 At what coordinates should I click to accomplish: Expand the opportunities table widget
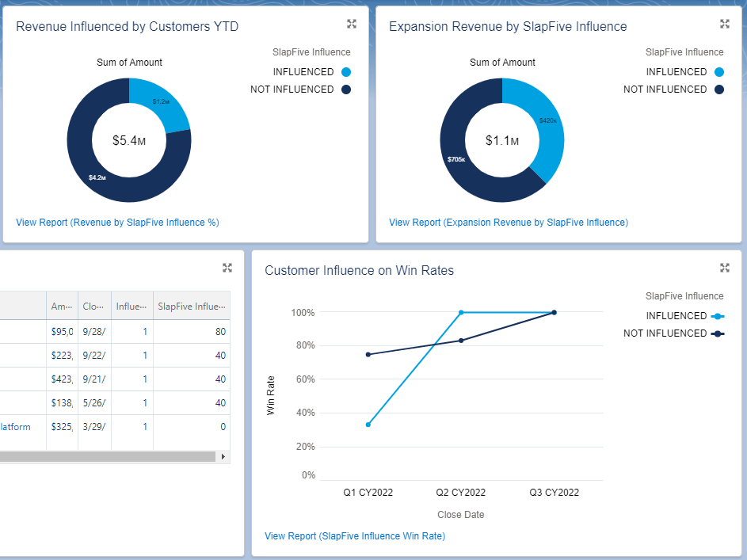[227, 268]
